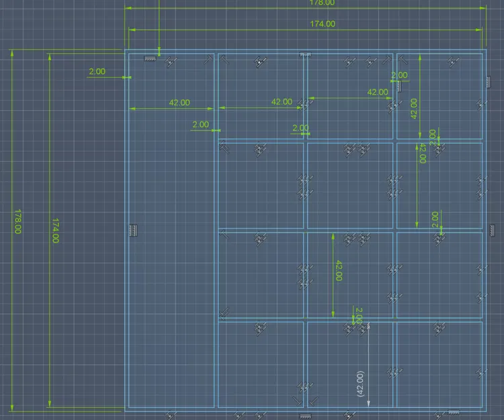This screenshot has width=504, height=420.
Task: Select the 178.00 horizontal dimension at the top edge
Action: 322,3
